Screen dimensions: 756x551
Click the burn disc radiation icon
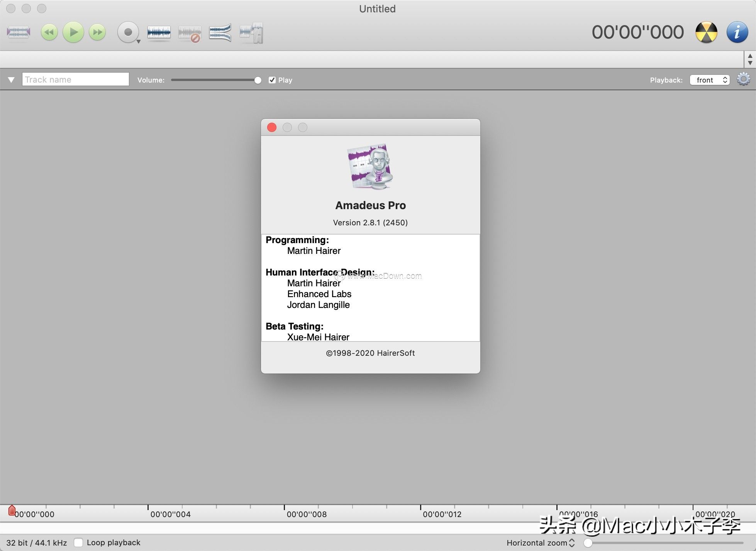click(706, 32)
